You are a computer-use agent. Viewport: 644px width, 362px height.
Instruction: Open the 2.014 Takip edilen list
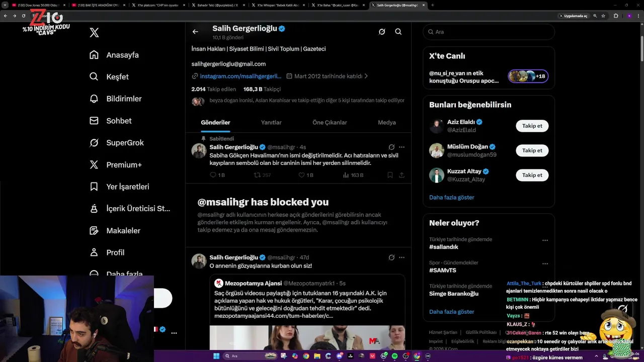213,89
